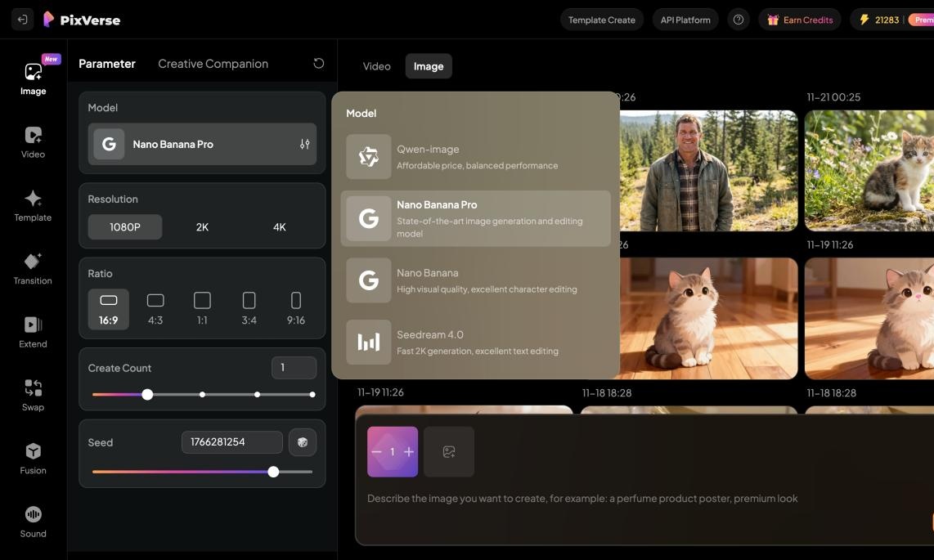Switch to the Creative Companion tab

pos(213,64)
